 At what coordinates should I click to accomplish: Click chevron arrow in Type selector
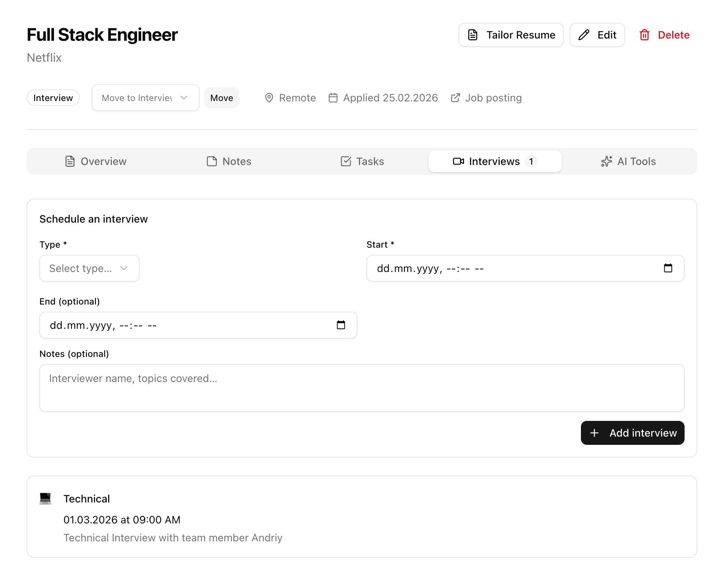[x=124, y=268]
